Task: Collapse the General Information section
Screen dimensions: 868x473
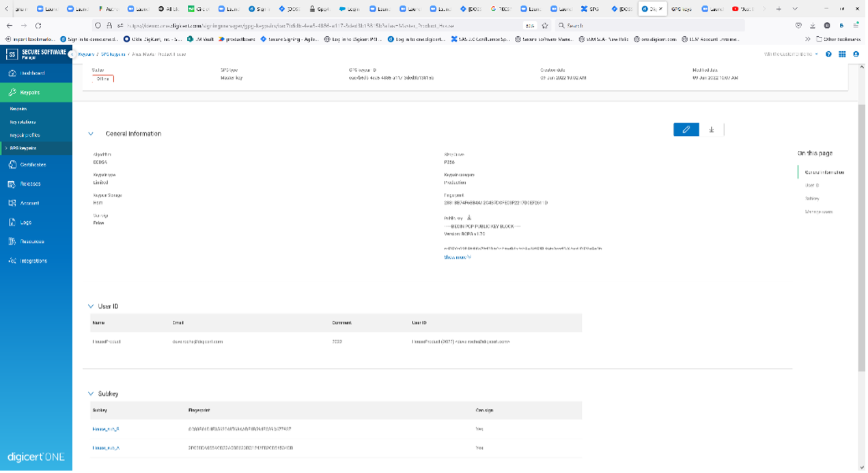Action: click(x=91, y=134)
